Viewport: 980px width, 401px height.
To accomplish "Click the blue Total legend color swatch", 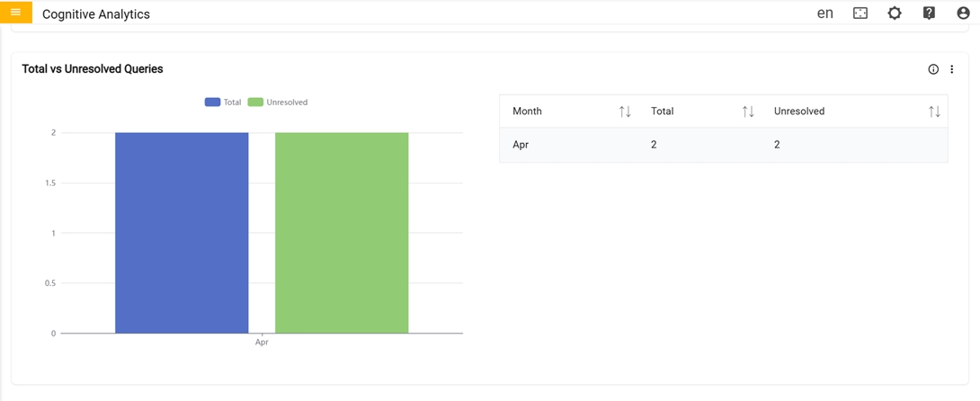I will click(212, 102).
